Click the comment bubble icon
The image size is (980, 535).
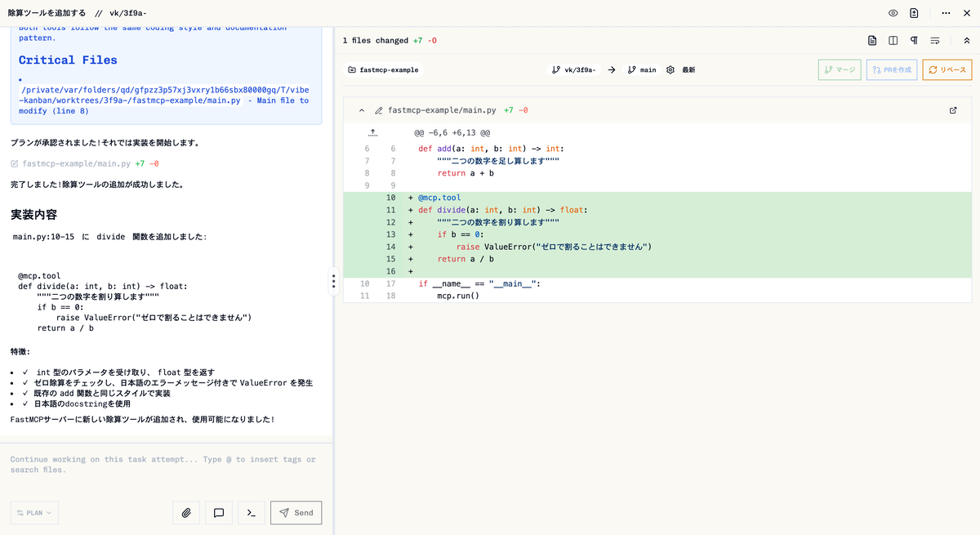pyautogui.click(x=219, y=513)
